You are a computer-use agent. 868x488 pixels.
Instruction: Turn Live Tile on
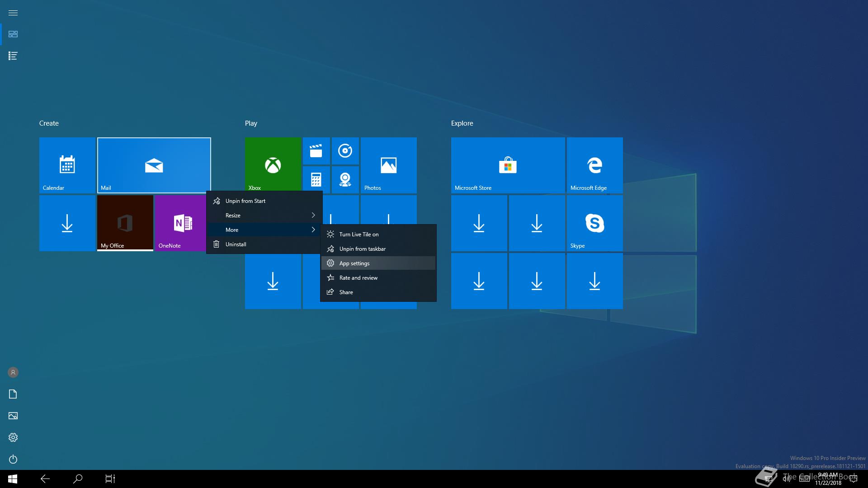(x=378, y=235)
